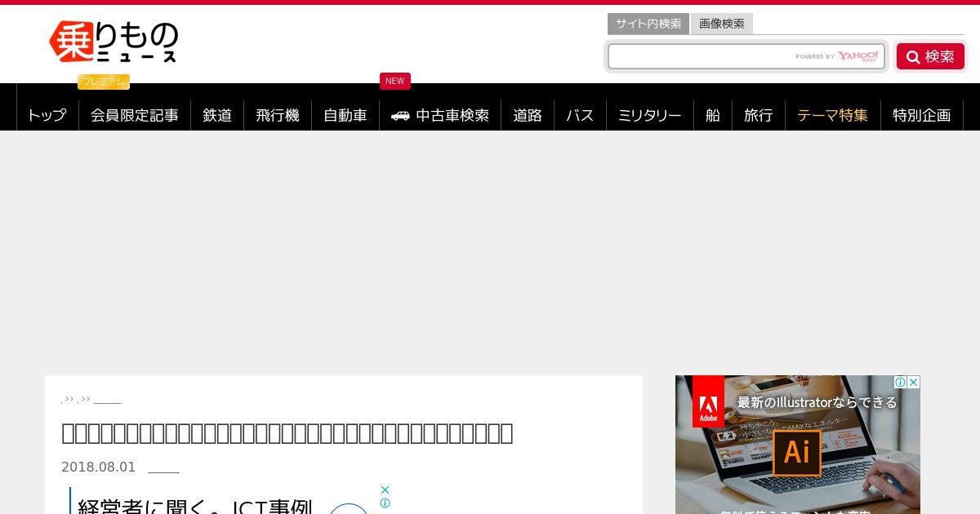Go to the 鉄道 section

pyautogui.click(x=217, y=115)
